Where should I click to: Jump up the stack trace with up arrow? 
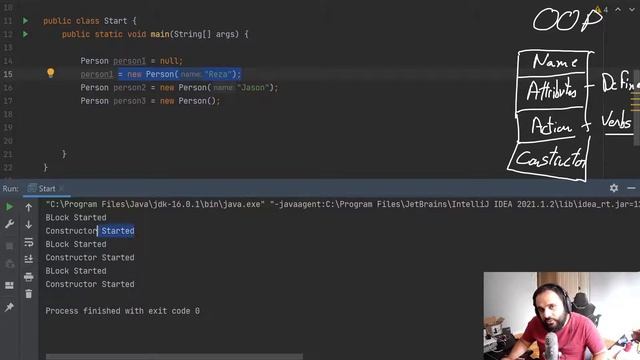click(29, 208)
